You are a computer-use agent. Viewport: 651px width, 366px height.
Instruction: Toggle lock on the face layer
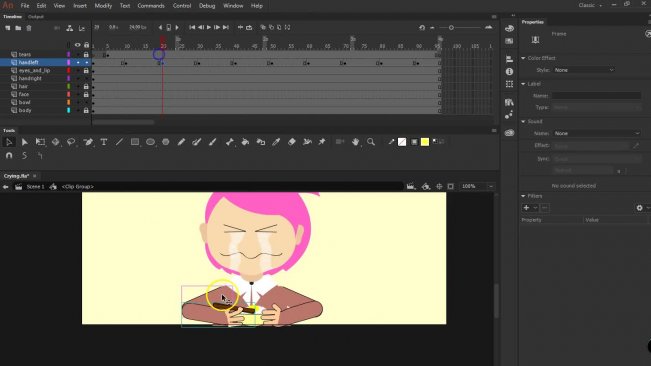tap(86, 94)
